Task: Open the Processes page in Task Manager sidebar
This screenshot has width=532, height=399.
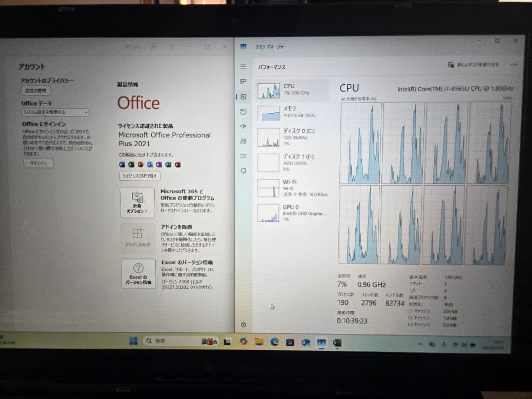Action: [243, 82]
